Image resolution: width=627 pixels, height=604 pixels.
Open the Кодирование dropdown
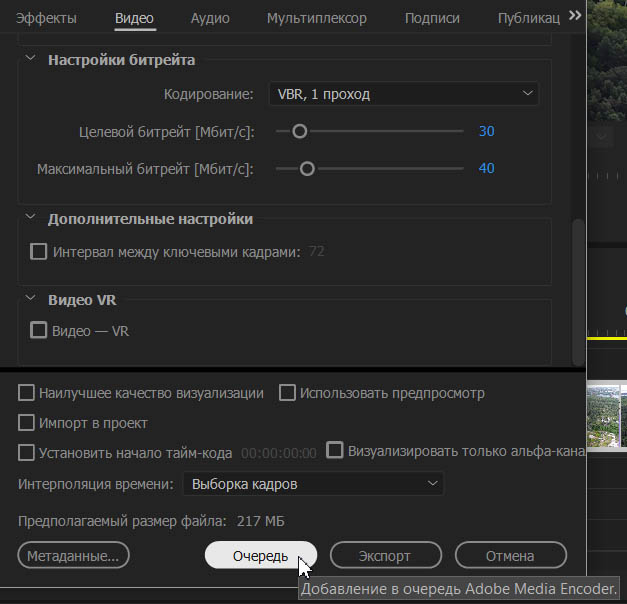403,94
